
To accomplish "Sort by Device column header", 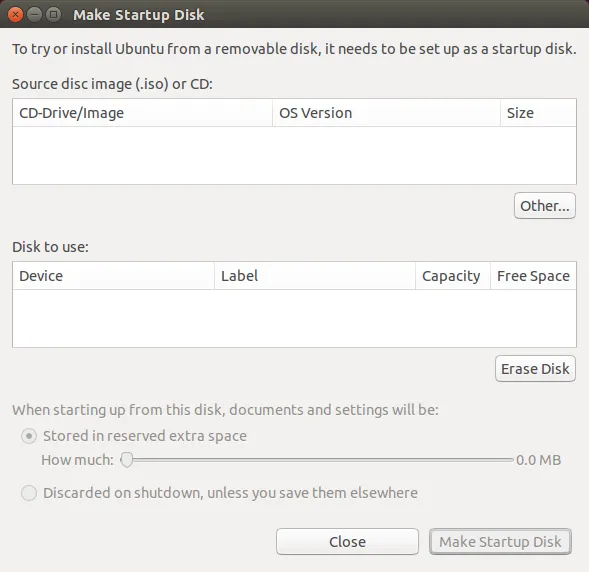I will [113, 276].
